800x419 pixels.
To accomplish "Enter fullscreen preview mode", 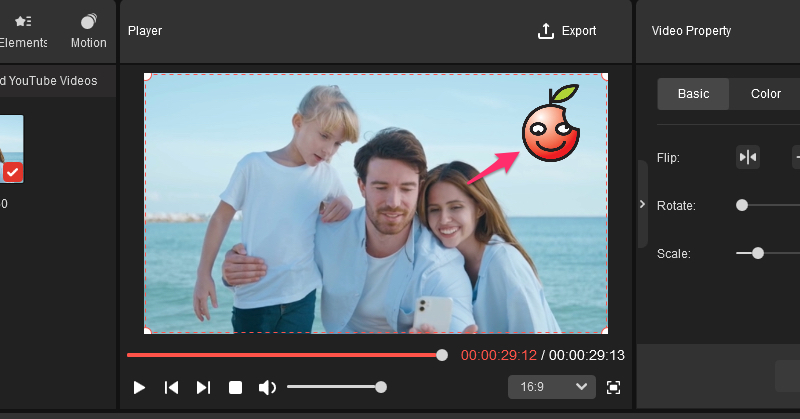I will point(614,387).
